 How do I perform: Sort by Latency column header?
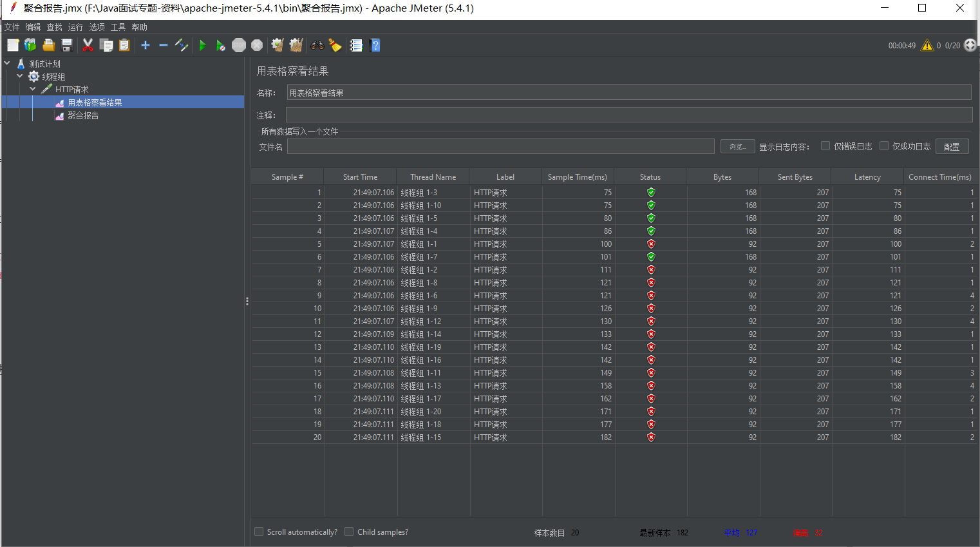pyautogui.click(x=867, y=177)
